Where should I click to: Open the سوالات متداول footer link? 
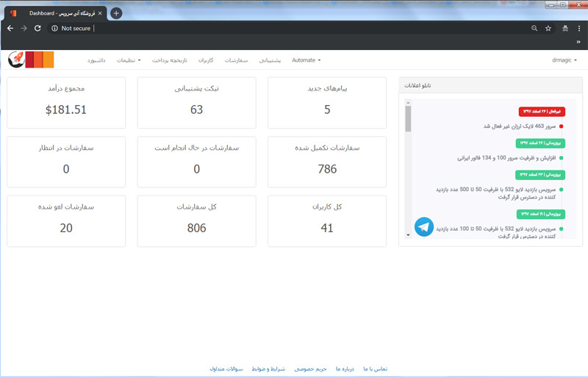pos(226,369)
